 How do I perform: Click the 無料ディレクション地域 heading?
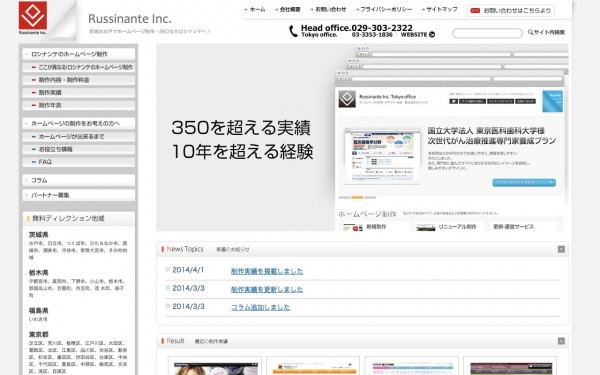tap(68, 218)
